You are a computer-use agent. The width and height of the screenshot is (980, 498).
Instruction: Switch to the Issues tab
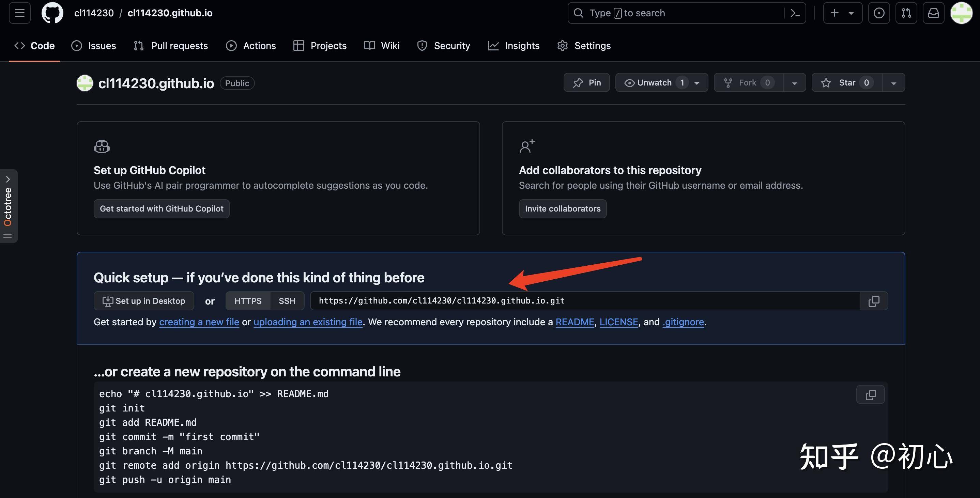click(94, 46)
